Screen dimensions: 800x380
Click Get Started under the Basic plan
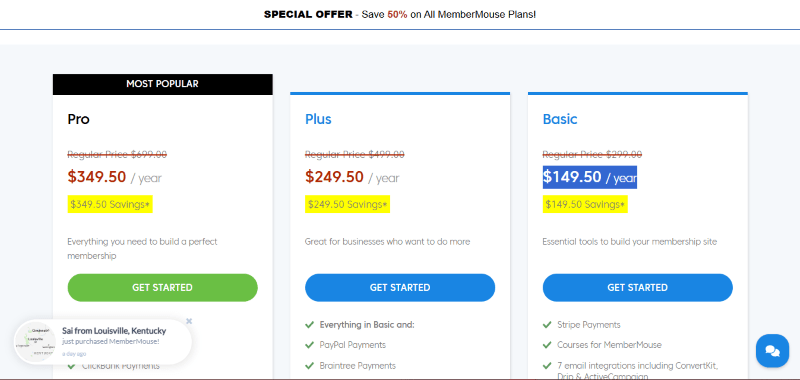(x=637, y=288)
